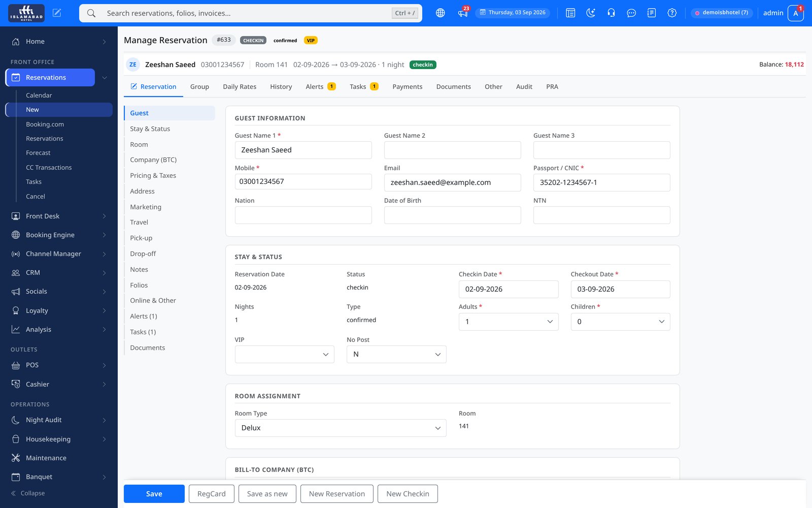Image resolution: width=812 pixels, height=508 pixels.
Task: Expand the Front Desk sidebar menu
Action: point(59,216)
